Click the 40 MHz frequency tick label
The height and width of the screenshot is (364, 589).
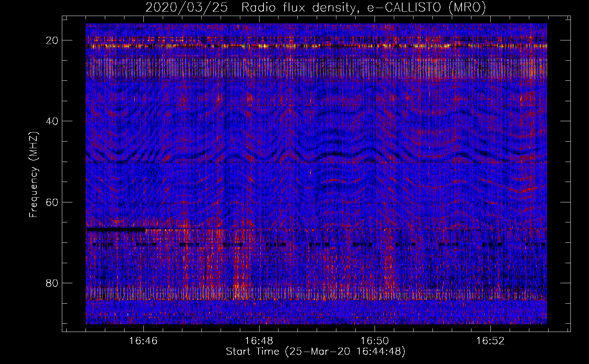click(52, 121)
